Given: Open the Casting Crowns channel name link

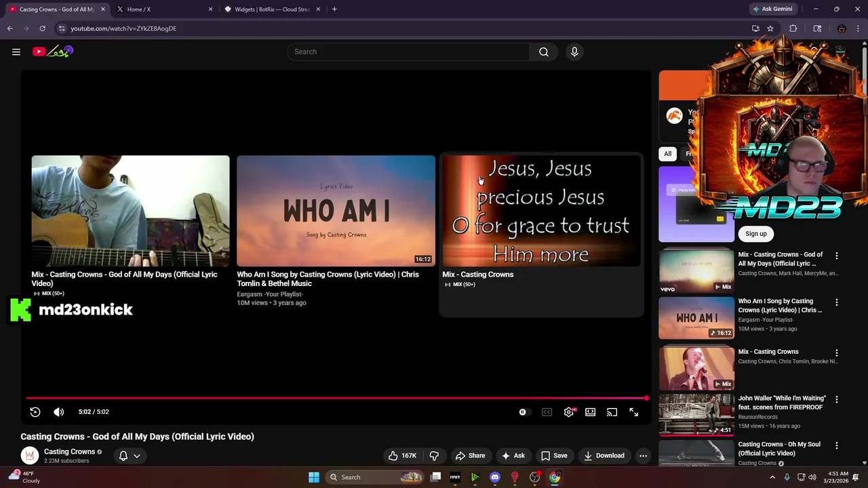Looking at the screenshot, I should point(69,451).
